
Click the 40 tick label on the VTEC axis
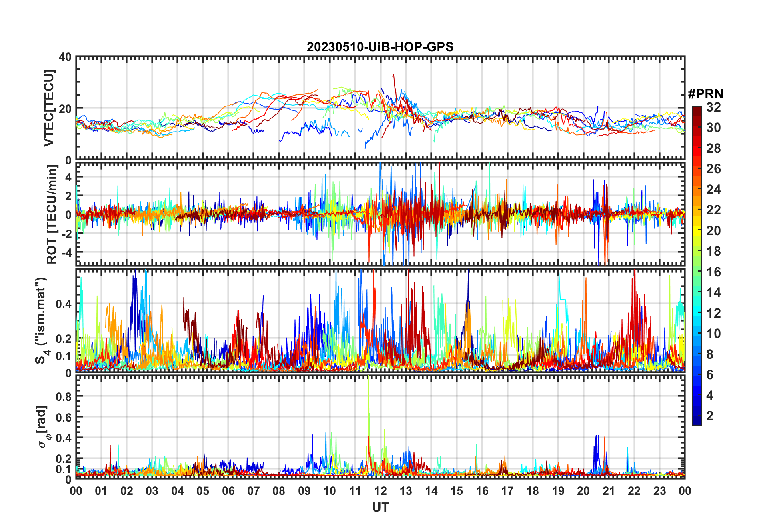point(65,57)
